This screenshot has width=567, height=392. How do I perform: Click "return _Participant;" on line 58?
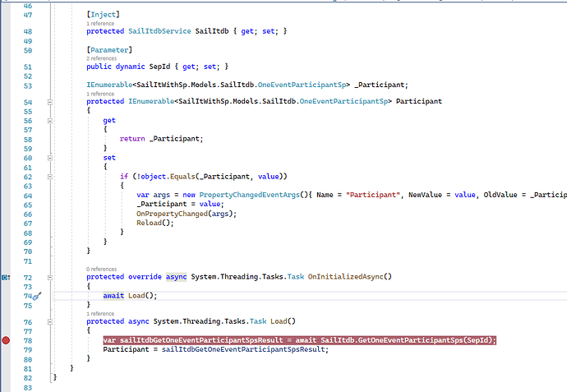tap(162, 139)
